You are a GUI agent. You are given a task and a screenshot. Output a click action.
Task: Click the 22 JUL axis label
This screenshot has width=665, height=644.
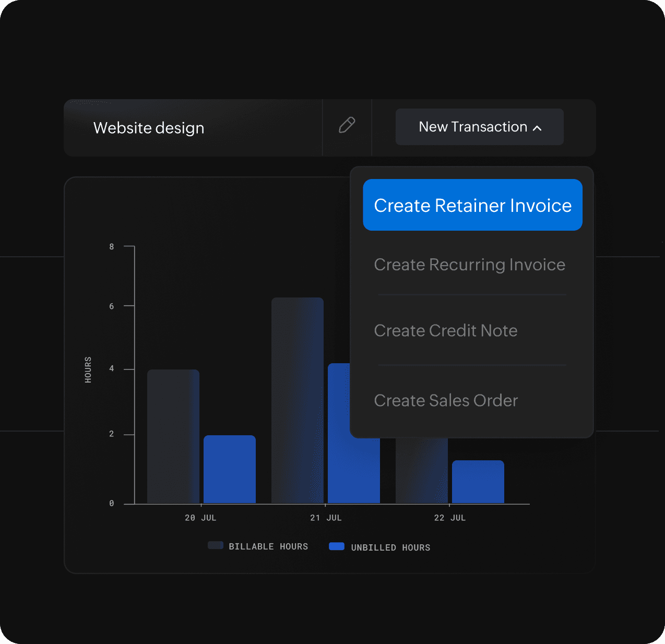click(x=449, y=518)
